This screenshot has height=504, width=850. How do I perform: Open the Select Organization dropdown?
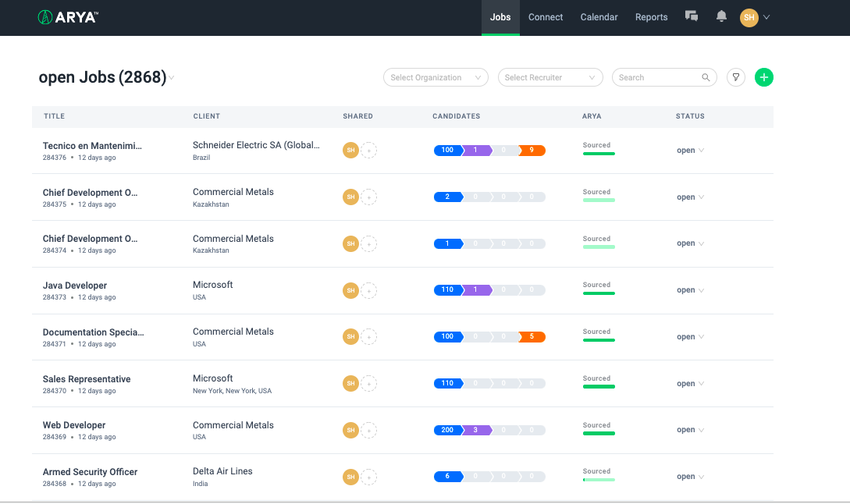coord(436,77)
